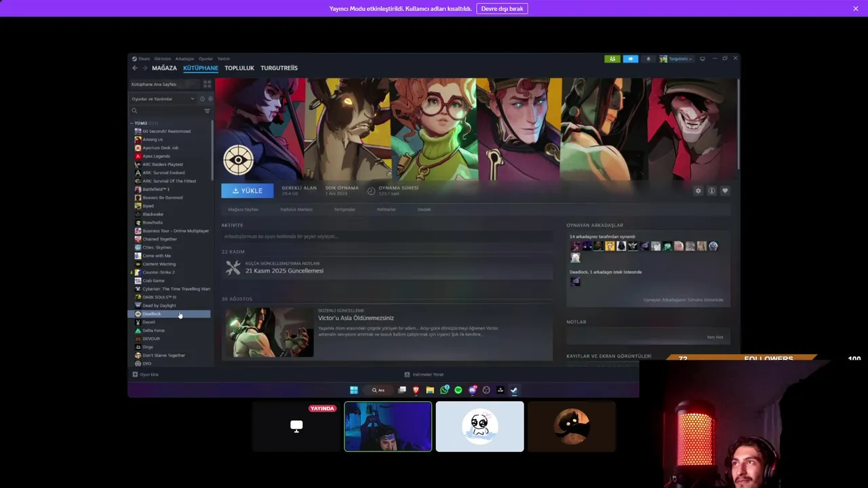Click the Deadlock eye logo on the banner
Screen dimensions: 868x488
tap(238, 161)
